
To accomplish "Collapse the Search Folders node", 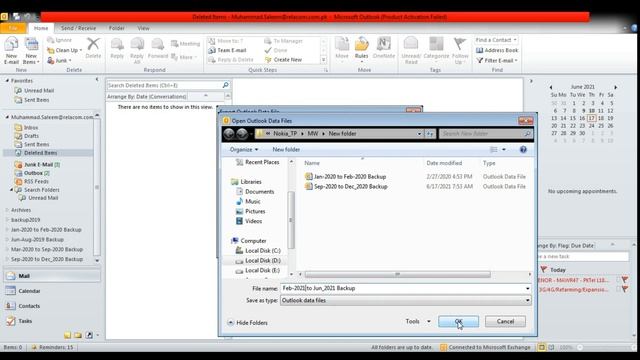I will [x=11, y=190].
